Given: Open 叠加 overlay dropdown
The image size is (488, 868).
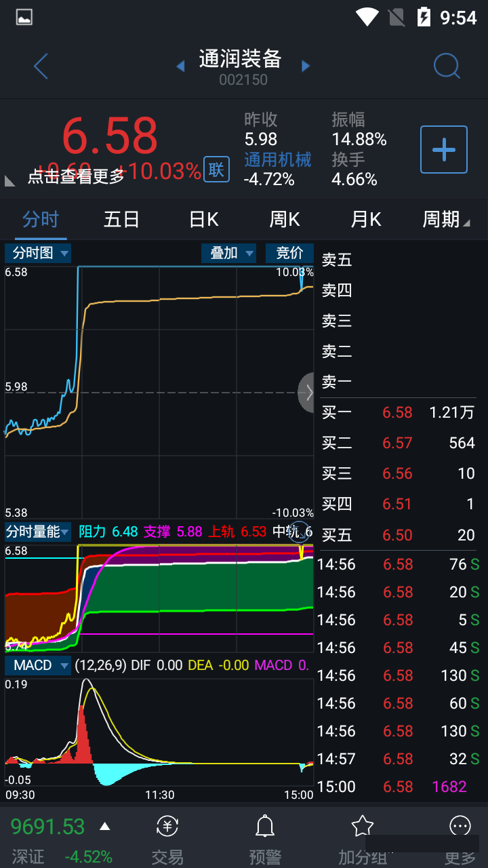Looking at the screenshot, I should point(228,253).
